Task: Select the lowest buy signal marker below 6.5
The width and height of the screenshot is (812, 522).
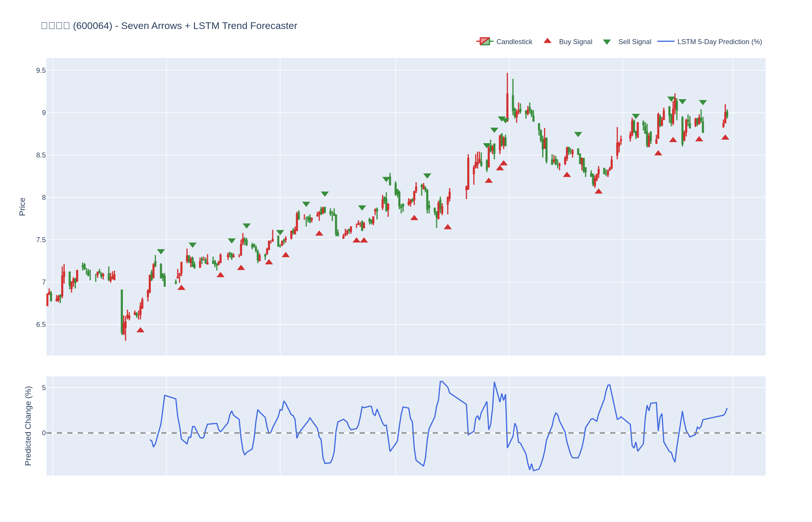Action: click(x=140, y=330)
